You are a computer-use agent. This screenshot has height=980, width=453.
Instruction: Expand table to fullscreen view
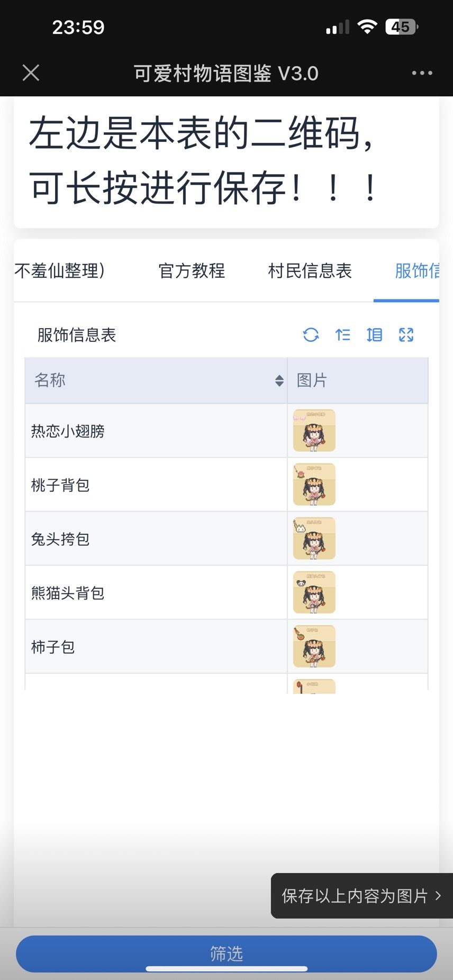[406, 335]
